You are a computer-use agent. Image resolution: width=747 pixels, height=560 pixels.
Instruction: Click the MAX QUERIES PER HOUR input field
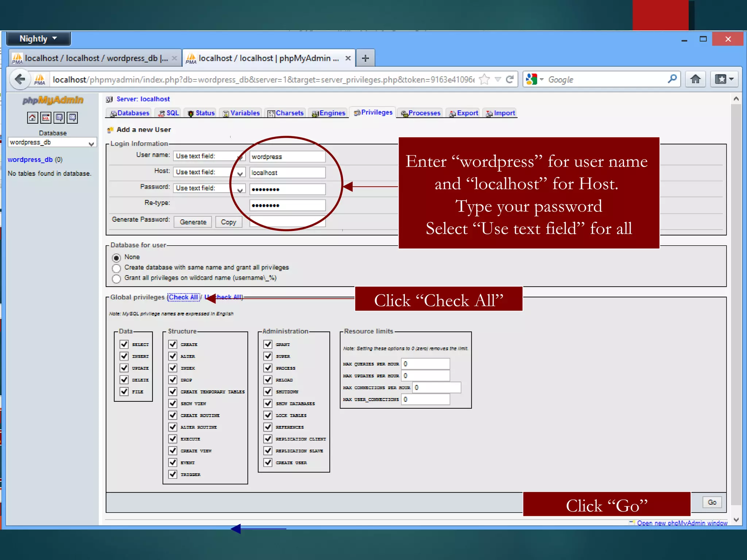(425, 364)
